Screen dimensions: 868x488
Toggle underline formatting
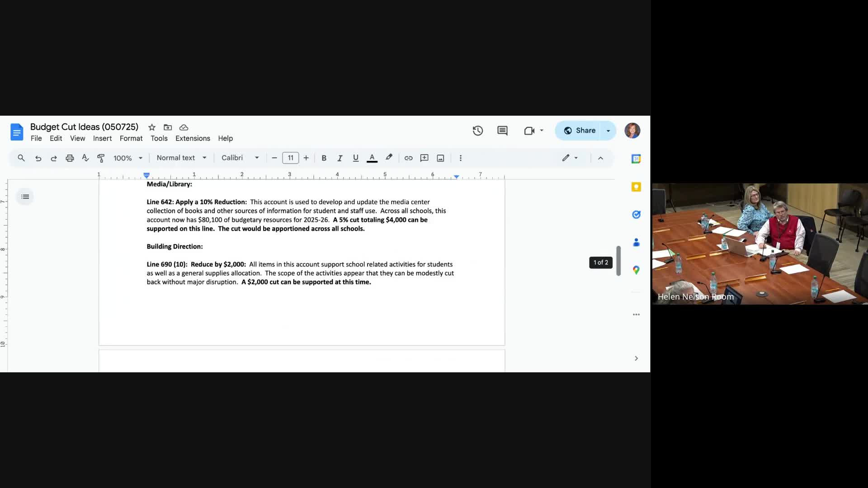click(356, 158)
